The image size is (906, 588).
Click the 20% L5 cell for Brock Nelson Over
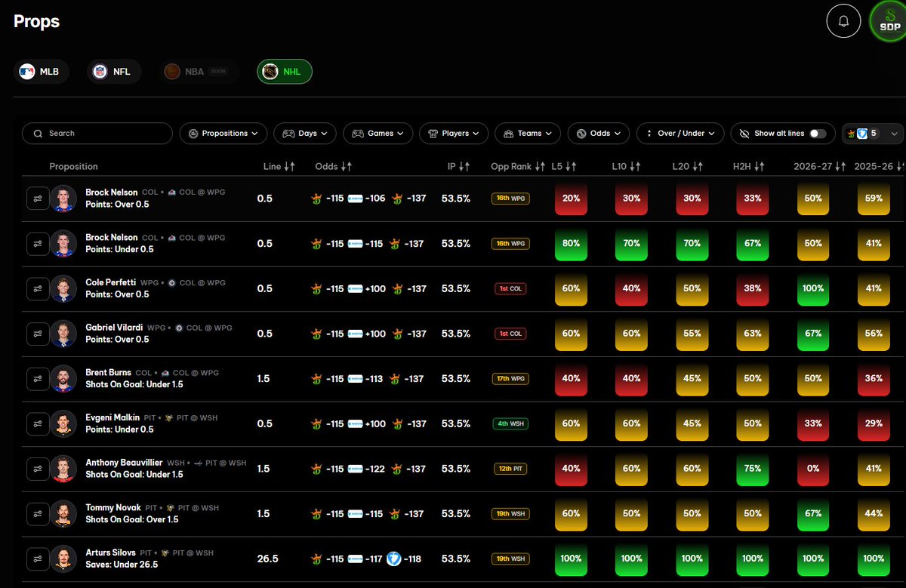click(x=571, y=199)
